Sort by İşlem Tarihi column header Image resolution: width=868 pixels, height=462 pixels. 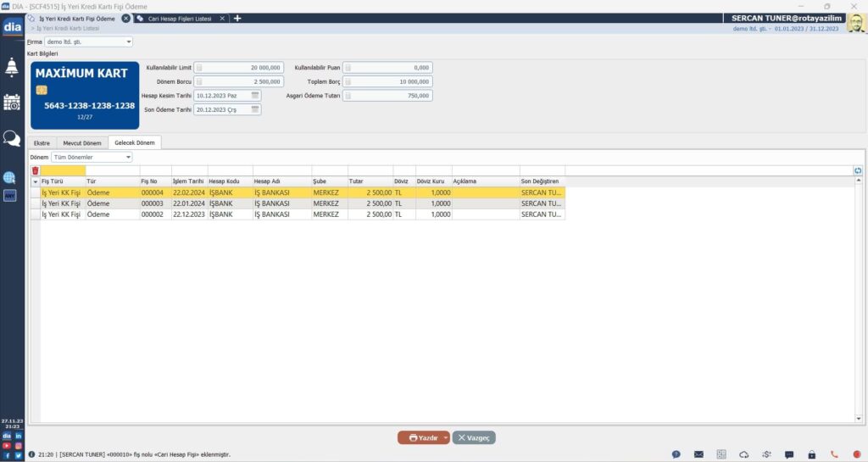(189, 181)
